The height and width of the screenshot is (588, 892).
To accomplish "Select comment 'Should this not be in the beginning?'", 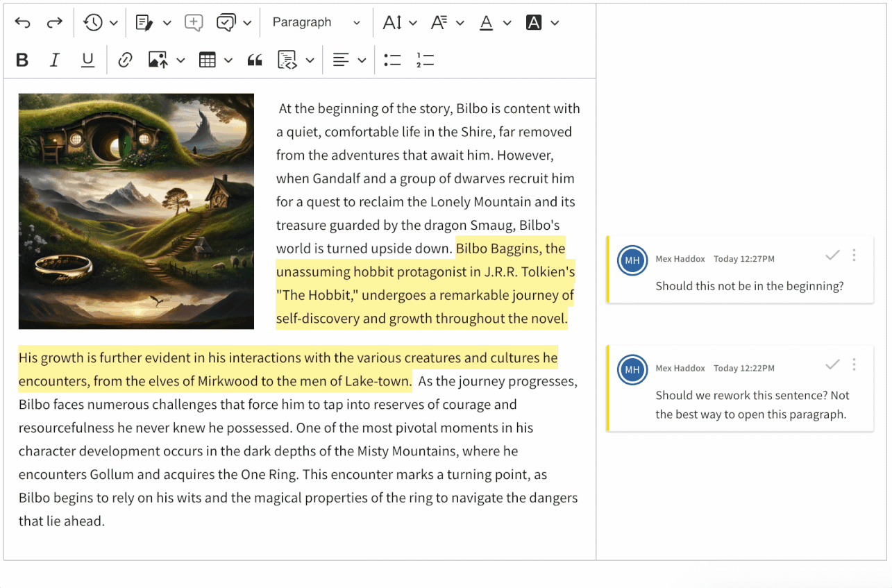I will point(749,286).
